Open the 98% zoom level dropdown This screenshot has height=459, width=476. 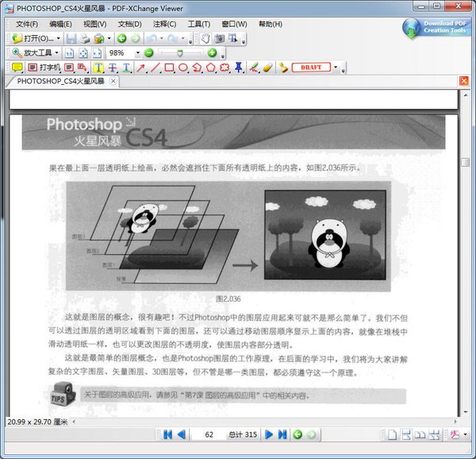(x=137, y=53)
